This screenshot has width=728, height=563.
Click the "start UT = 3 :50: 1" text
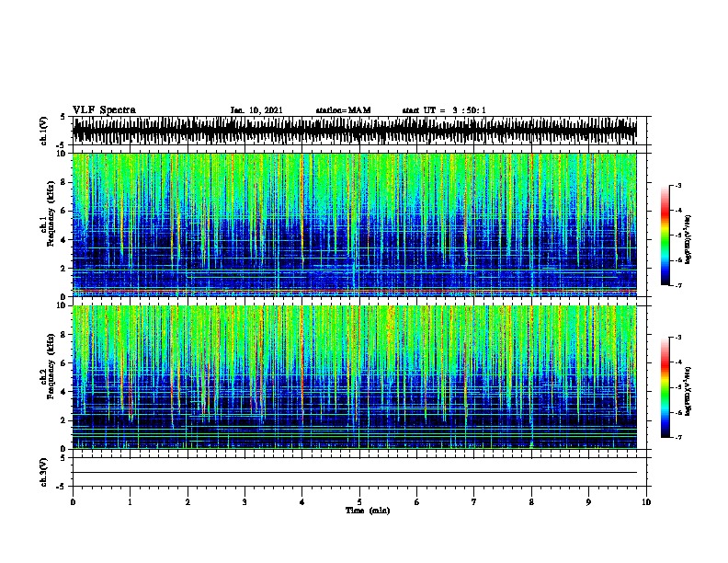[x=444, y=110]
